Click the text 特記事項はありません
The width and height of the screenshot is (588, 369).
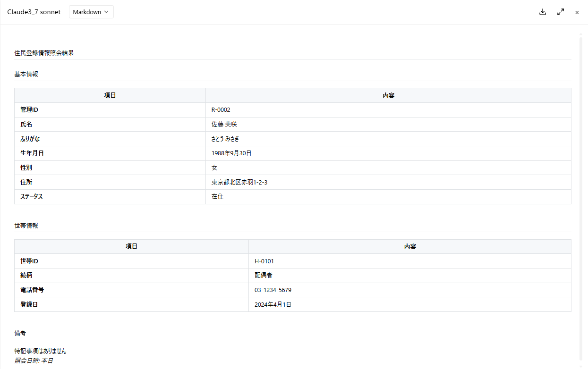click(41, 351)
